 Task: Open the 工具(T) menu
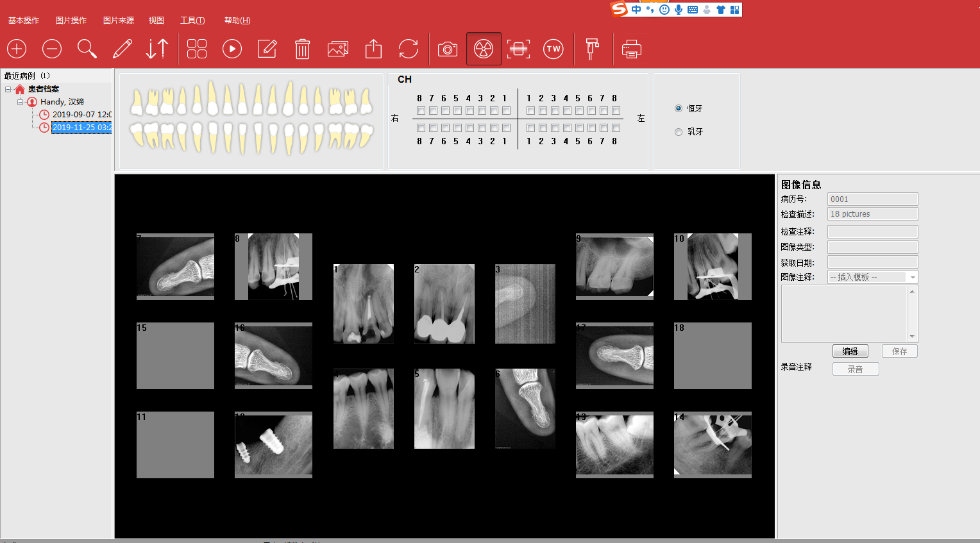click(192, 21)
